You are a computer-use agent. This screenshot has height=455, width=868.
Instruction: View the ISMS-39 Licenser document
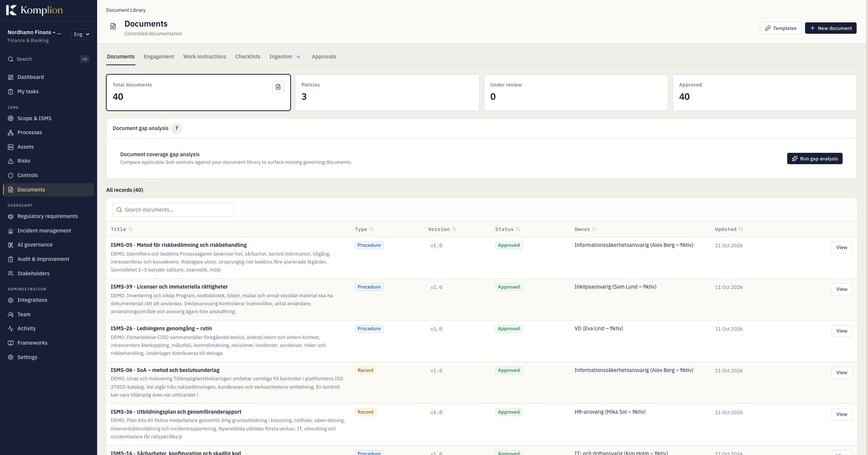click(842, 289)
